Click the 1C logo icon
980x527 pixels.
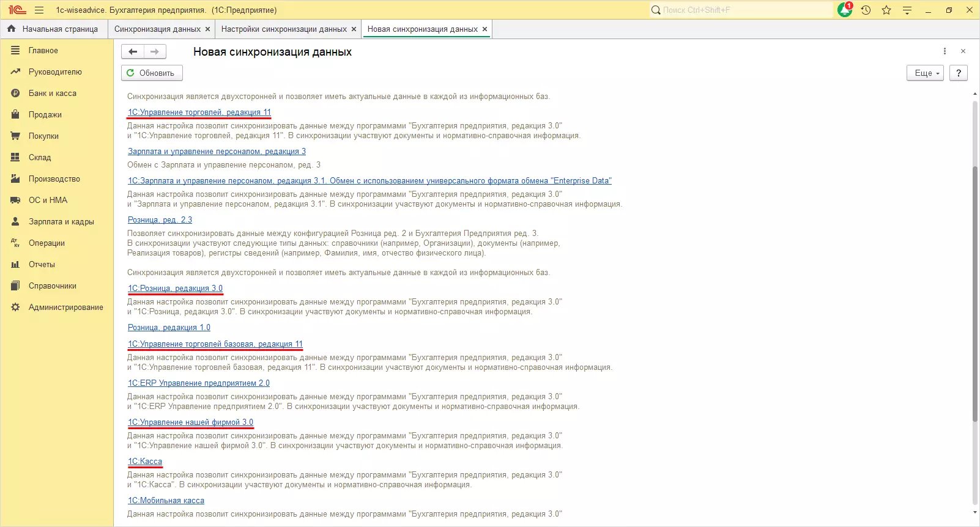17,10
